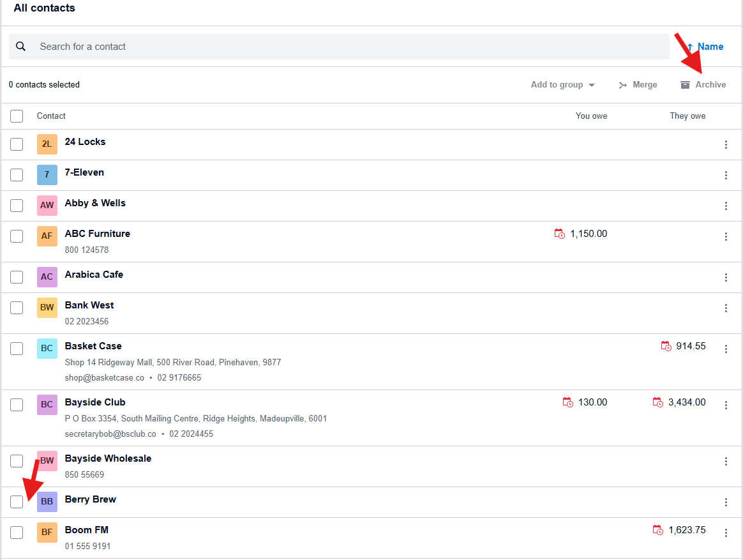
Task: Click email shop@basketcase.co
Action: [x=105, y=378]
